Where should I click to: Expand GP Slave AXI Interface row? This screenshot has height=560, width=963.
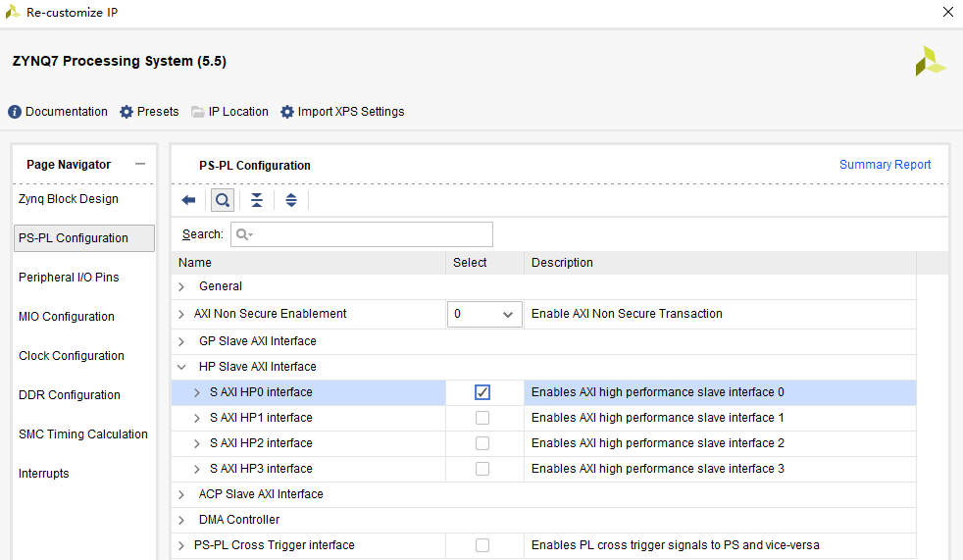coord(181,341)
